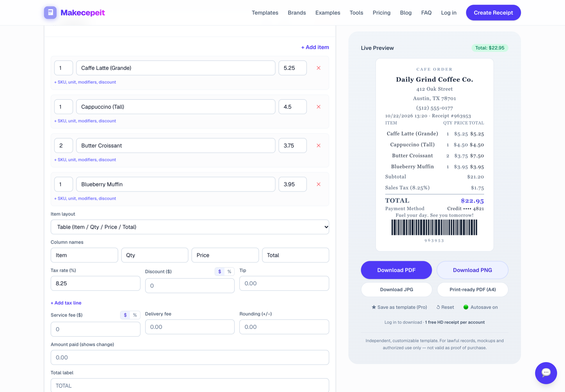Screen dimensions: 565x392
Task: Open the chat support bubble
Action: coord(546,373)
